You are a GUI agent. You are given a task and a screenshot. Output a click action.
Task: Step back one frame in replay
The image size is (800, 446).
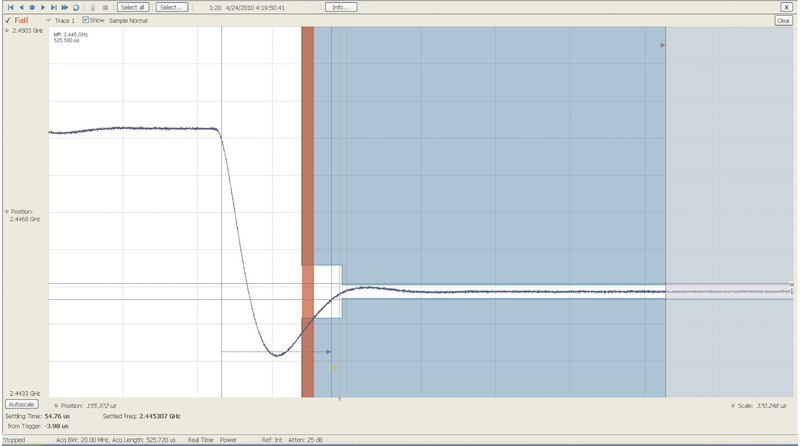coord(21,7)
